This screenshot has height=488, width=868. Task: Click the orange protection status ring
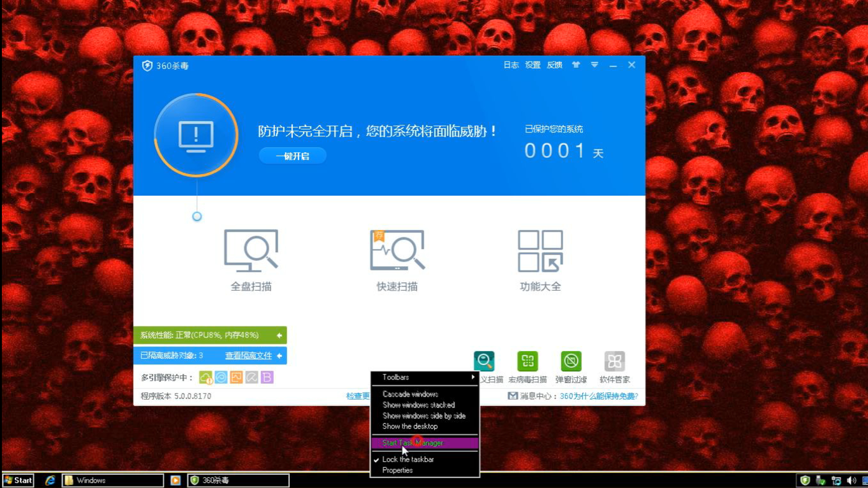point(196,135)
